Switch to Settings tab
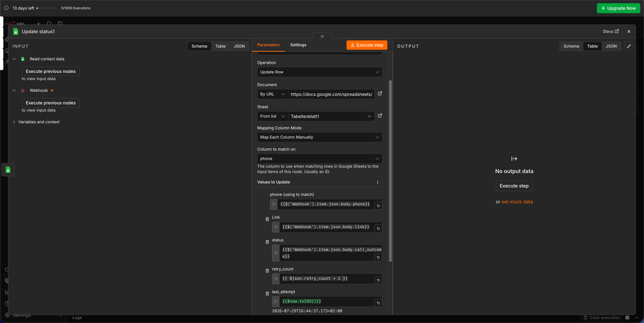This screenshot has height=323, width=644. pyautogui.click(x=298, y=45)
